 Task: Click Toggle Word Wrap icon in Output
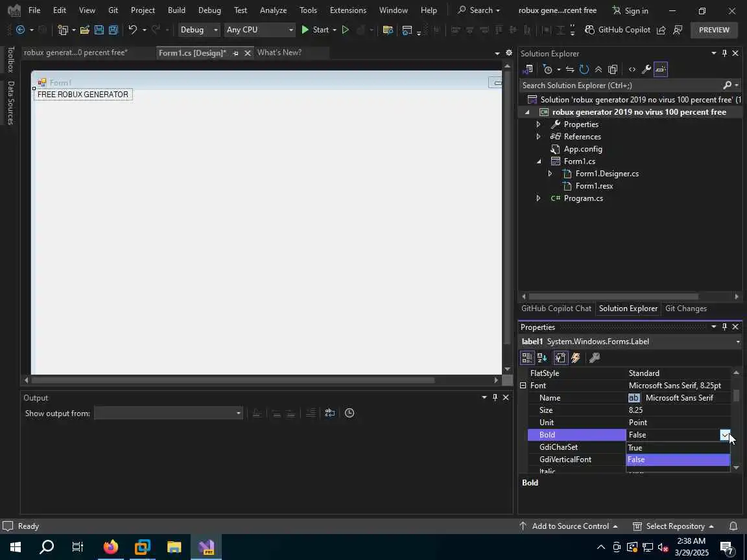click(x=329, y=413)
